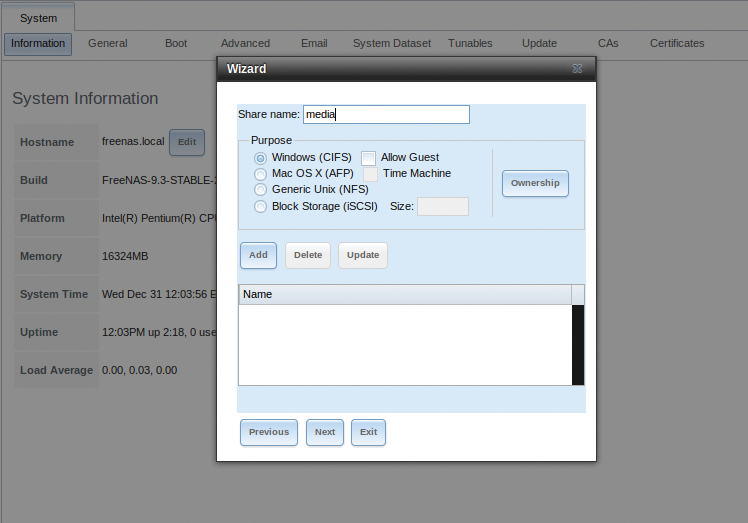Toggle the Time Machine checkbox
This screenshot has height=523, width=748.
coord(370,174)
